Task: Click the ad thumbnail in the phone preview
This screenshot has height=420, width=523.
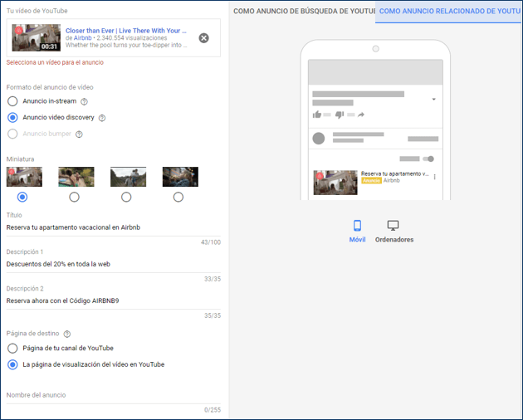Action: coord(335,183)
